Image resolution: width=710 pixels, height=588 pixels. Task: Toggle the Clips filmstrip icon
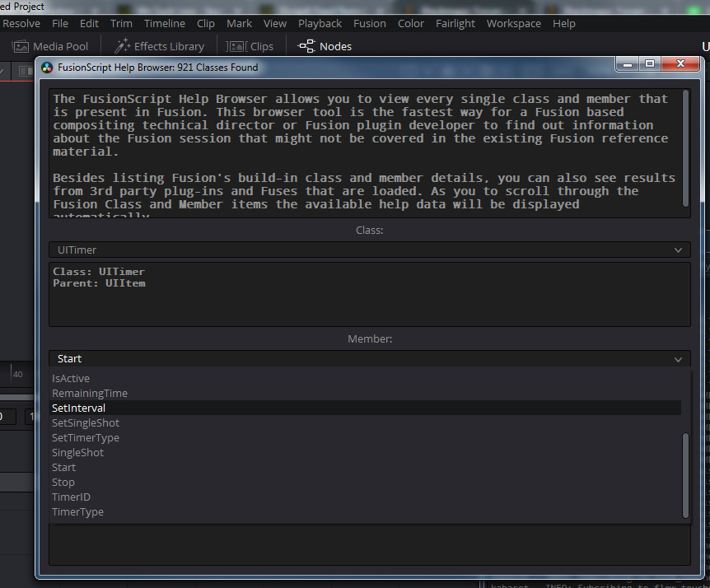click(x=236, y=47)
